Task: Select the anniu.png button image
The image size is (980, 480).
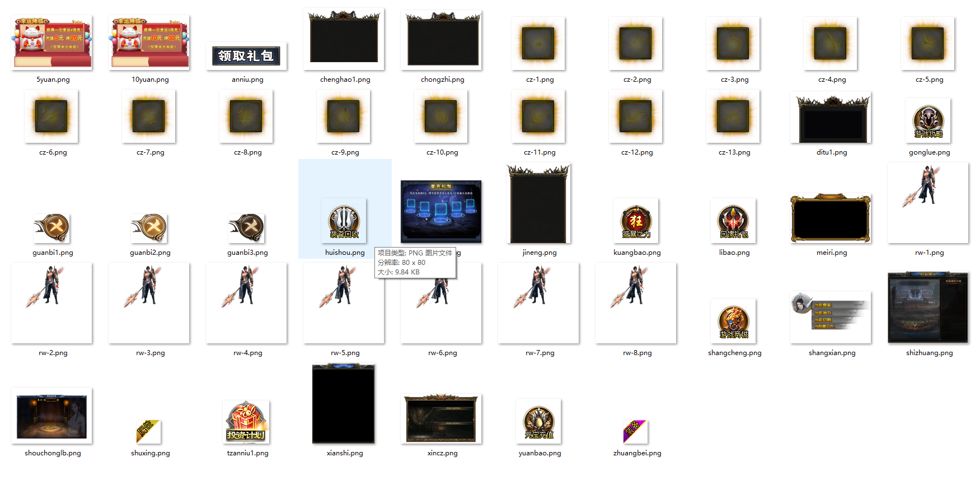Action: [246, 56]
